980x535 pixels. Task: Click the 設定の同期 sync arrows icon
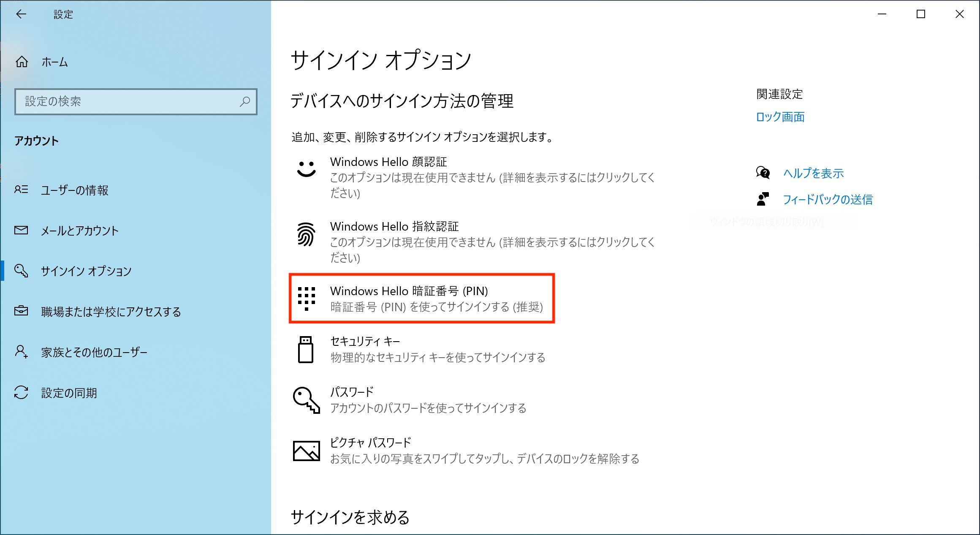pos(21,392)
